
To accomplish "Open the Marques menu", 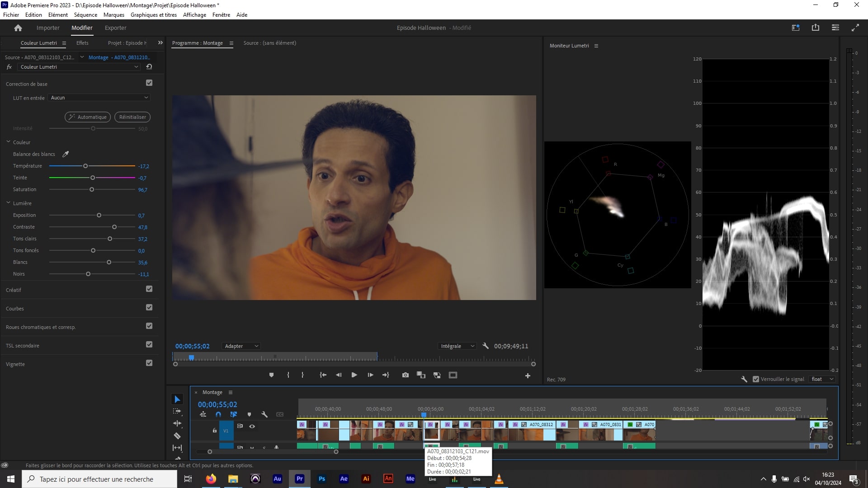I will pyautogui.click(x=114, y=15).
